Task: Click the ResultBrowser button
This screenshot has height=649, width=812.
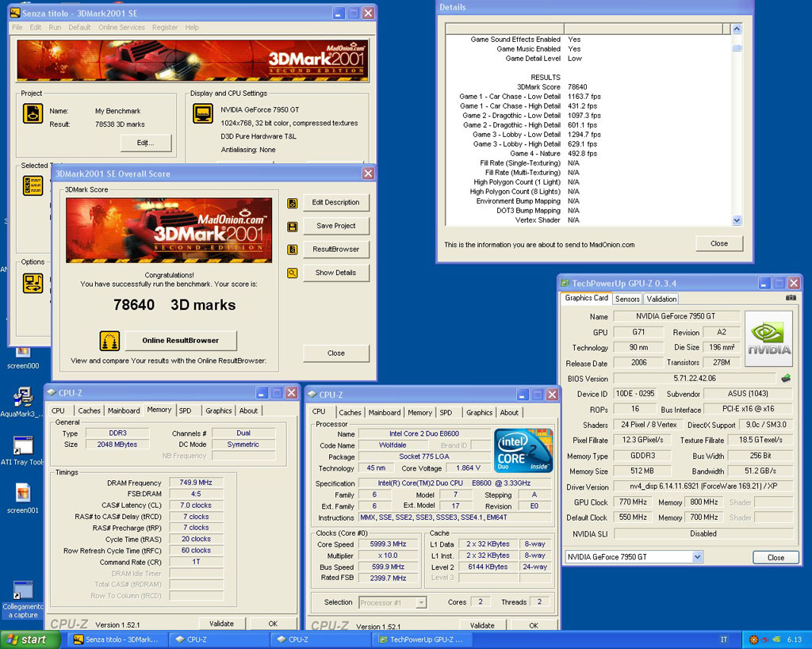Action: pyautogui.click(x=335, y=249)
